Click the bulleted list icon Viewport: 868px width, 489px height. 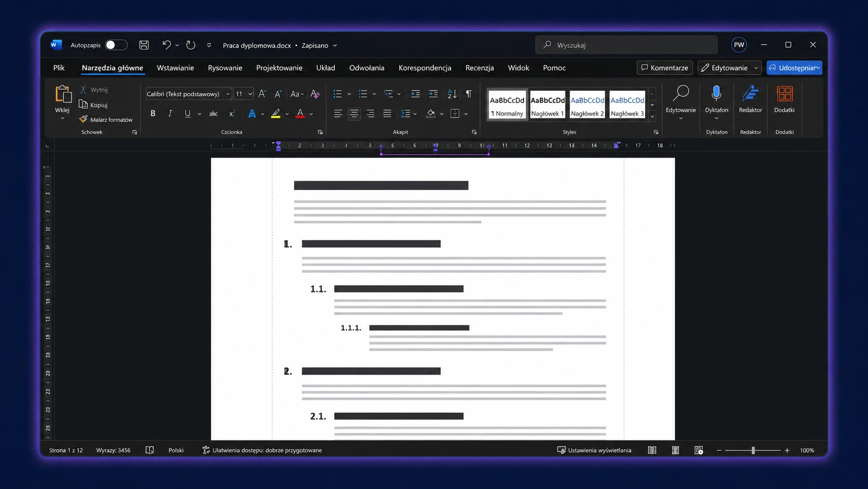(337, 94)
